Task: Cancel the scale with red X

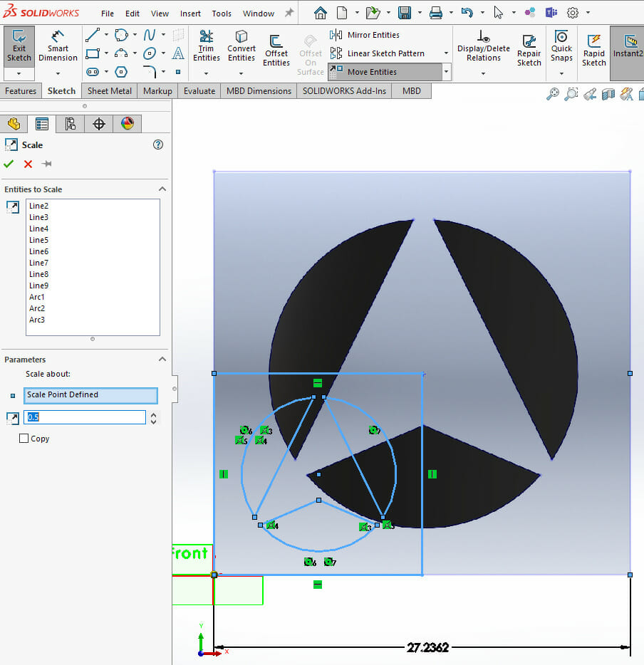Action: point(28,164)
